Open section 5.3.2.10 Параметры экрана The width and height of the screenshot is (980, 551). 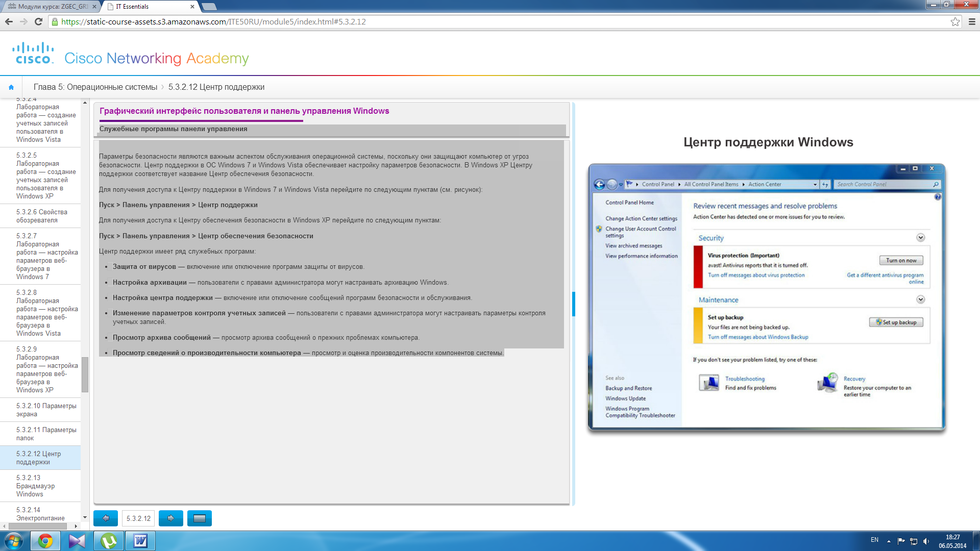click(x=40, y=410)
